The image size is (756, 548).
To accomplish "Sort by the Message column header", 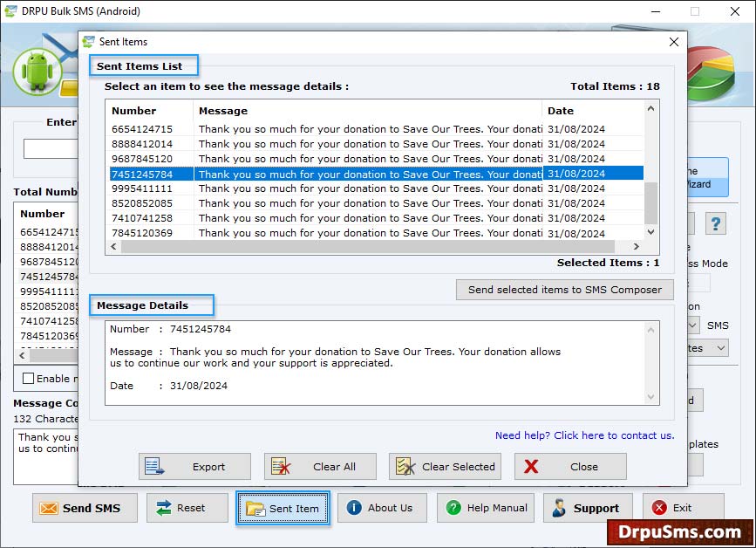I will tap(367, 111).
